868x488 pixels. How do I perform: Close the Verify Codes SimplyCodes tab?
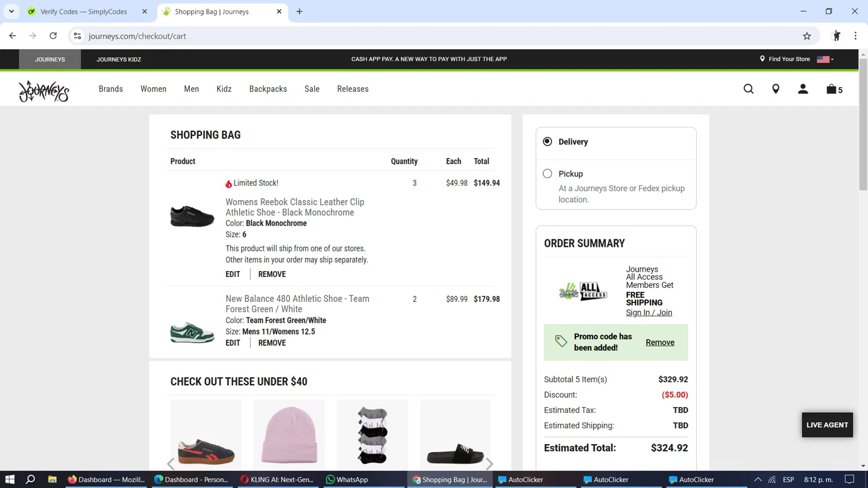pyautogui.click(x=145, y=12)
